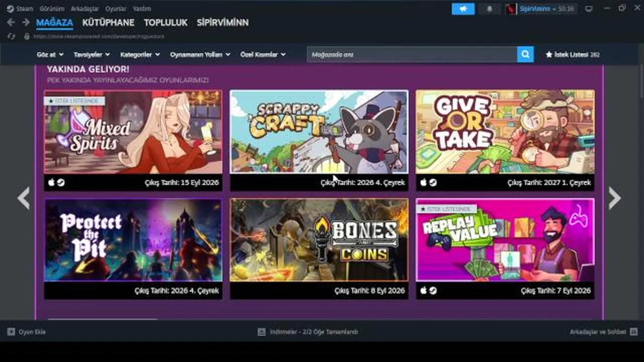Viewport: 644px width, 362px height.
Task: Click the Apple icon under Replay Value
Action: point(424,291)
